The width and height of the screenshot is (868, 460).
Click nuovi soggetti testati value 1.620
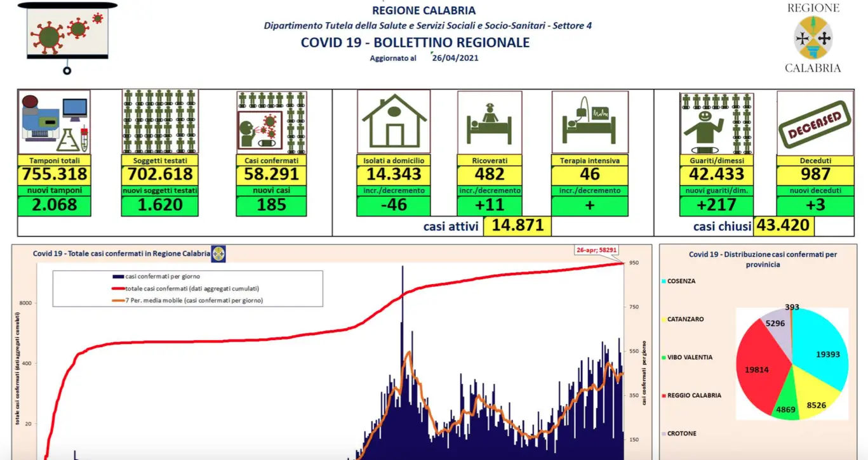(159, 205)
